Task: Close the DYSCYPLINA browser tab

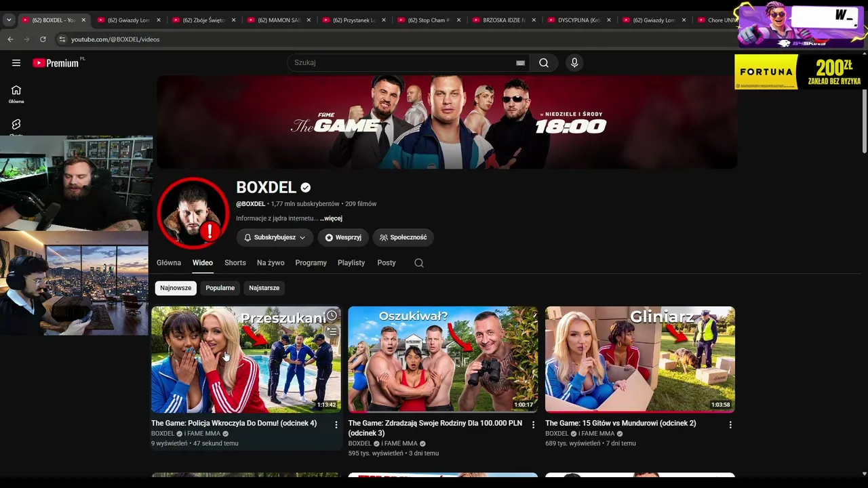Action: pos(609,20)
